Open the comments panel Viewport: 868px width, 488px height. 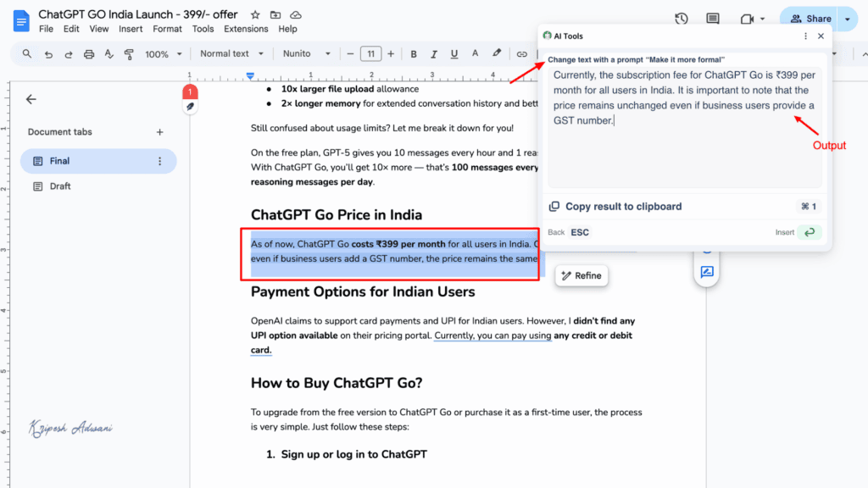point(713,18)
